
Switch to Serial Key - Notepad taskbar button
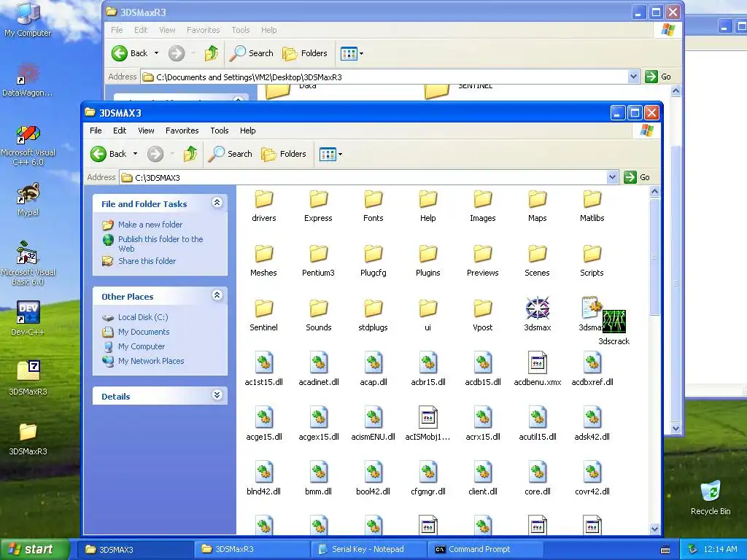(368, 549)
